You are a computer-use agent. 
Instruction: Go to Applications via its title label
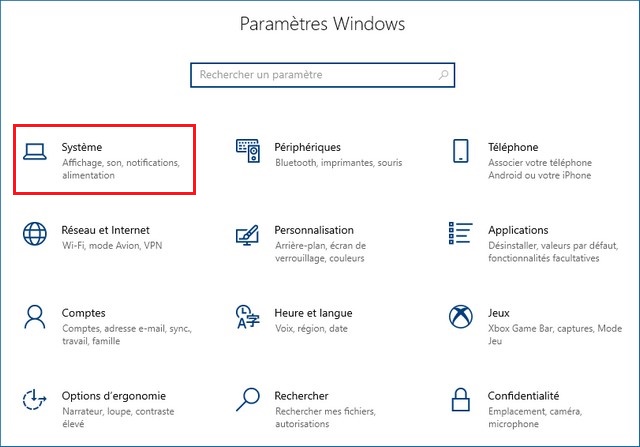pos(518,230)
